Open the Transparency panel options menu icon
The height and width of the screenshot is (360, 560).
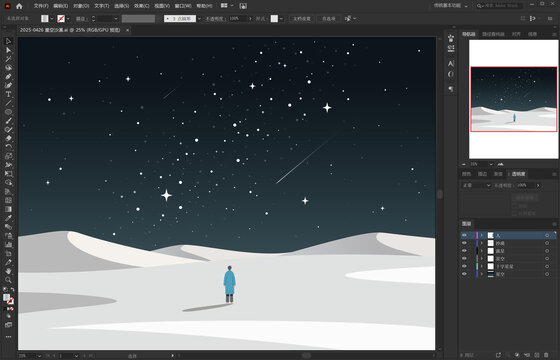pyautogui.click(x=554, y=174)
